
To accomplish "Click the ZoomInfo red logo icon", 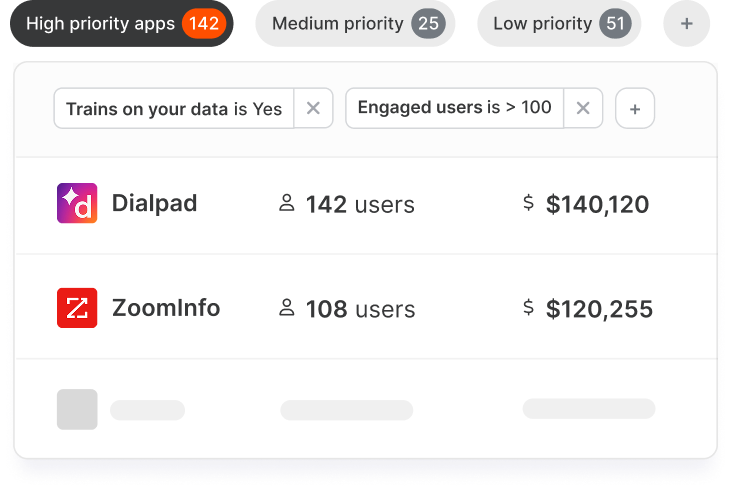I will pos(77,308).
